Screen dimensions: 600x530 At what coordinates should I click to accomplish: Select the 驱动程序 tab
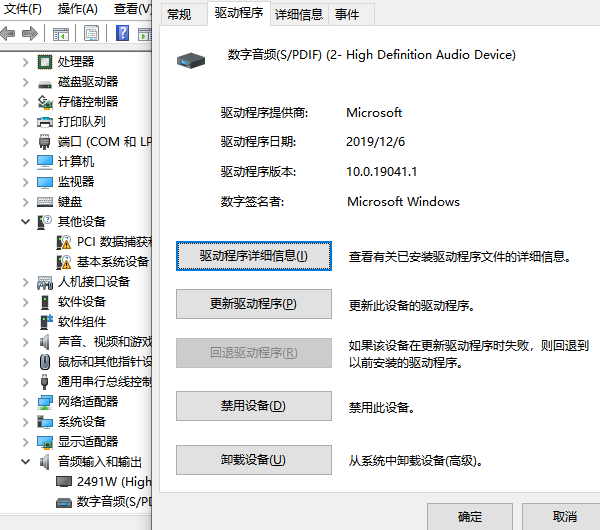(239, 13)
